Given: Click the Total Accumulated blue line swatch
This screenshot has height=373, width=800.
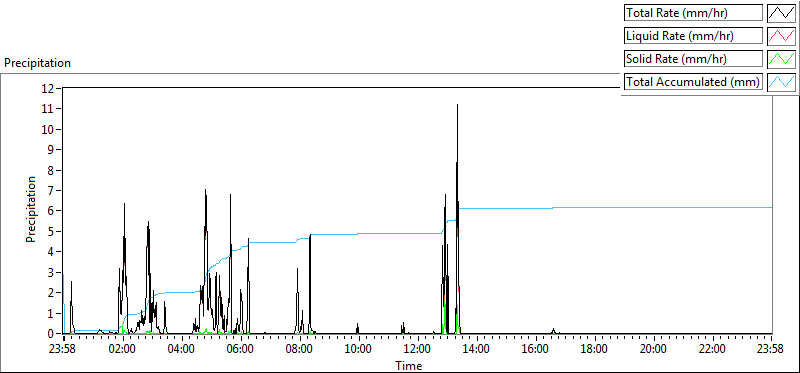Looking at the screenshot, I should [x=781, y=82].
